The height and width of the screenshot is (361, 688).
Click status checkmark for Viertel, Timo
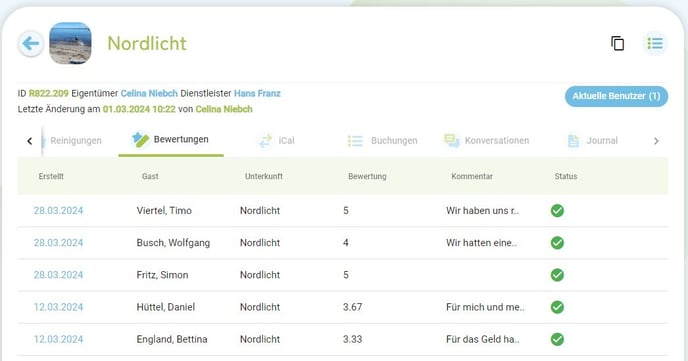click(x=557, y=211)
